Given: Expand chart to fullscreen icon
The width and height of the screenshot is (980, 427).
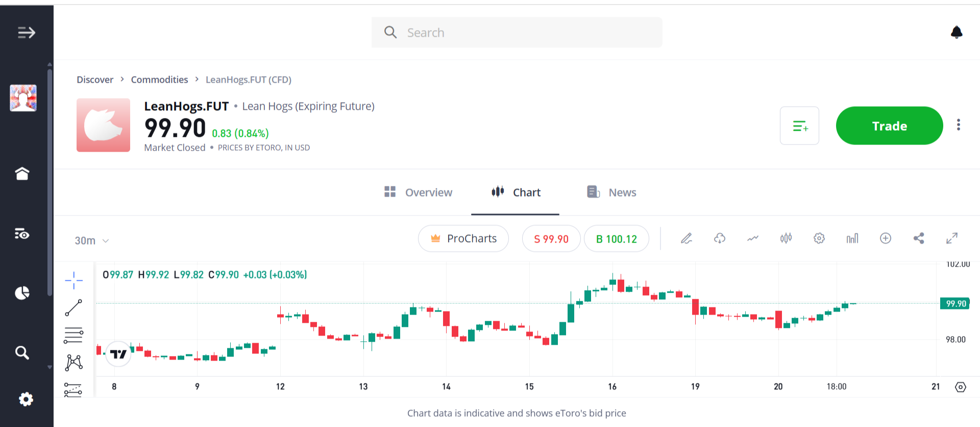Looking at the screenshot, I should coord(952,238).
